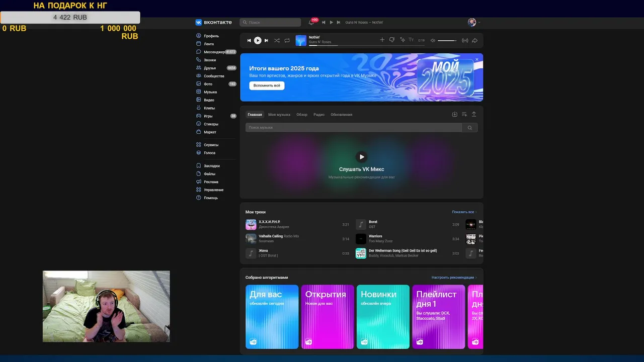Open the Новинки playlist card

383,317
